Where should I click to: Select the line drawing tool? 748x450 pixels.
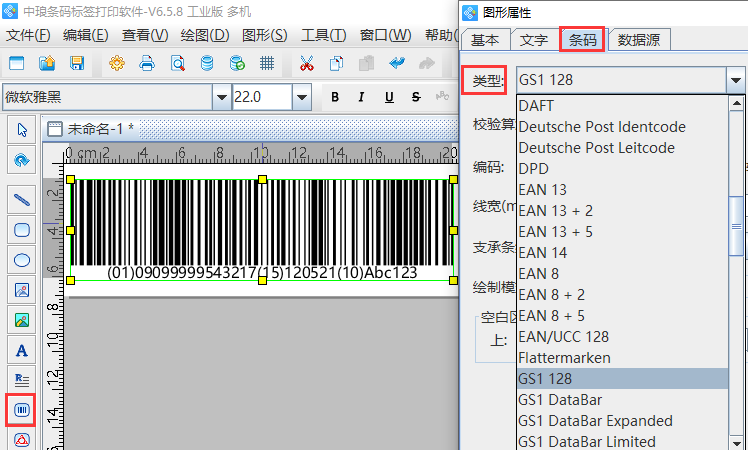pos(22,199)
